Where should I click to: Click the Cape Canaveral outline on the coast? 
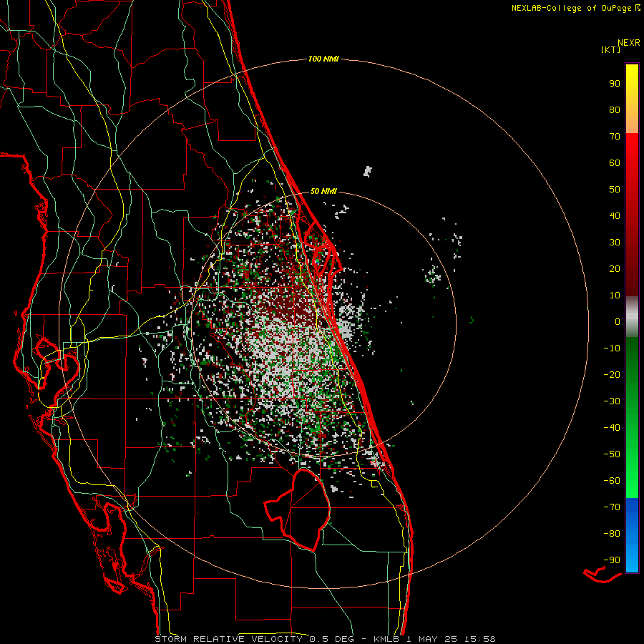(x=323, y=250)
